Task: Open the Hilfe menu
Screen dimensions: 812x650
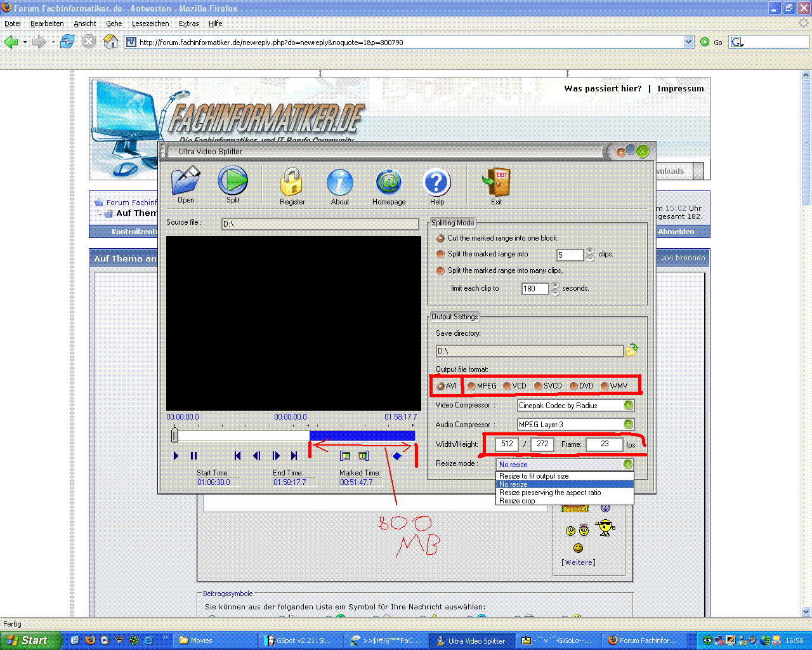Action: 216,23
